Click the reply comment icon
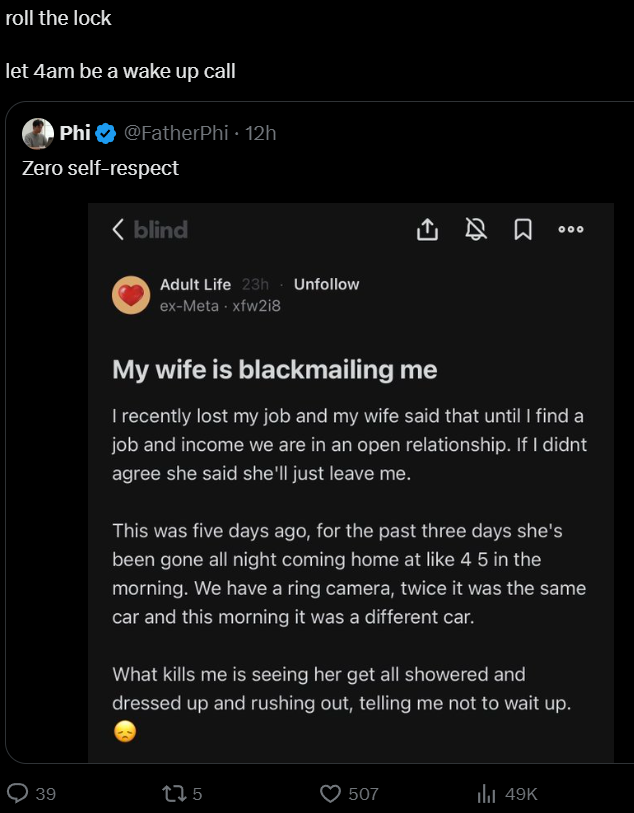The image size is (634, 813). click(x=18, y=793)
